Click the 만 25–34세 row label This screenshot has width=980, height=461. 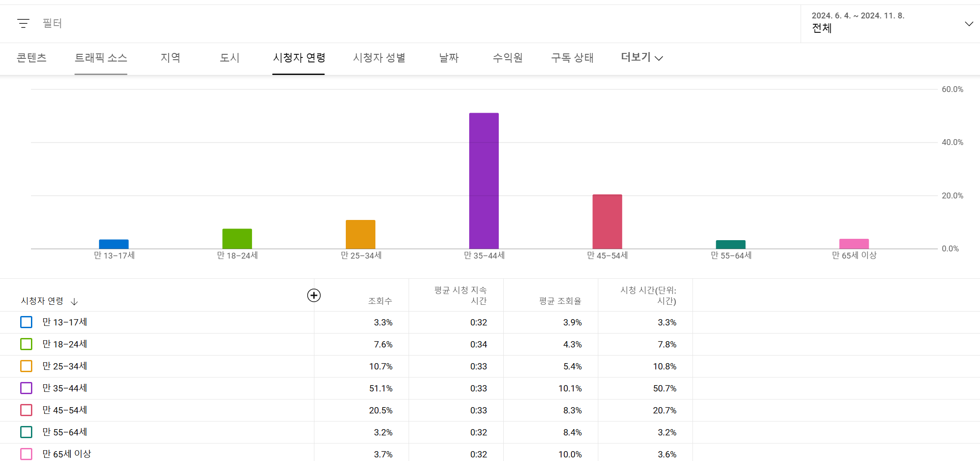[x=65, y=366]
